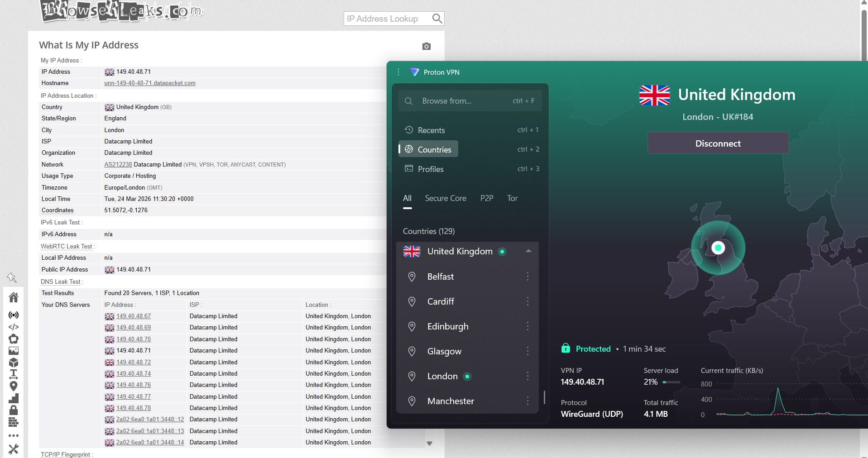Toggle the sidebar pin icon

(x=12, y=277)
